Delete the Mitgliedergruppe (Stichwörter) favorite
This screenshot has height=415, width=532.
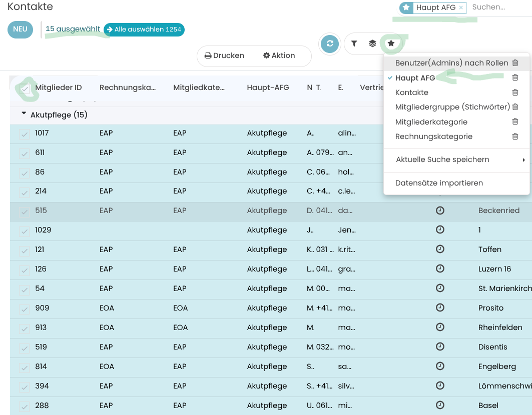pyautogui.click(x=515, y=107)
